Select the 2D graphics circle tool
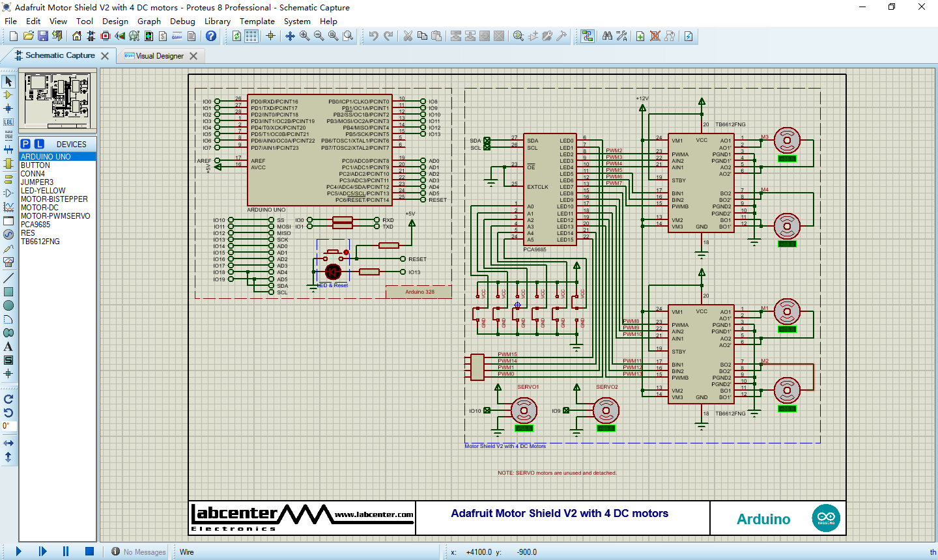938x560 pixels. click(8, 305)
